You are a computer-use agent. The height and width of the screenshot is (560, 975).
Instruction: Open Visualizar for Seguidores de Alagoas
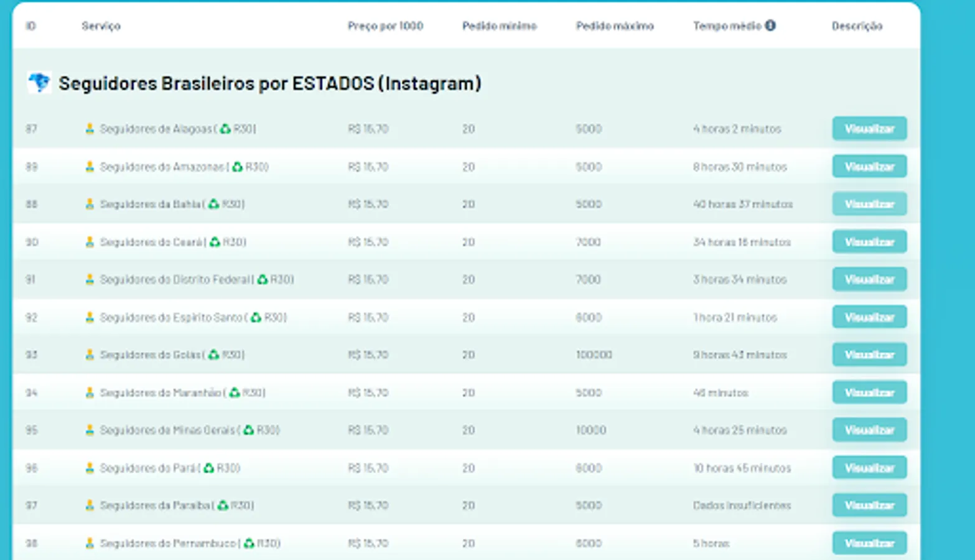(869, 129)
